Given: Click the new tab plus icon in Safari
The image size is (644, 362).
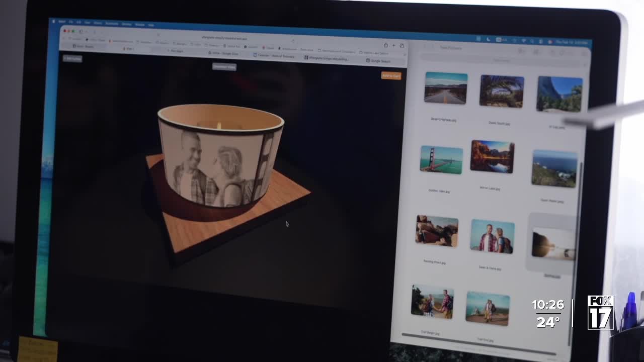Looking at the screenshot, I should coord(394,45).
